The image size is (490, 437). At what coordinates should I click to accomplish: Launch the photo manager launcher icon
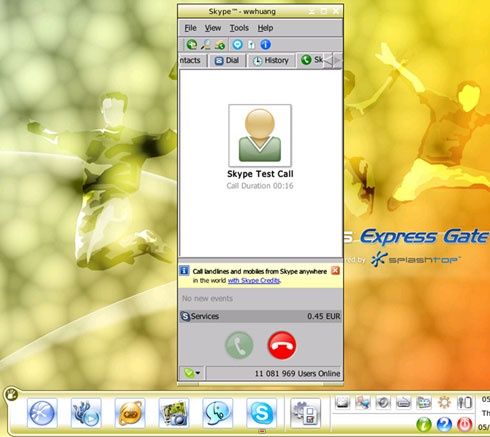point(174,413)
